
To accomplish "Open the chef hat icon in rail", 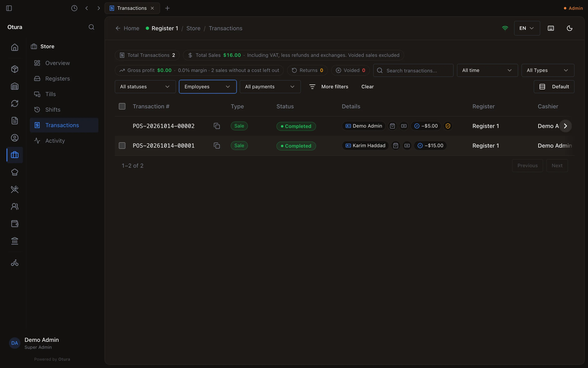I will click(14, 172).
